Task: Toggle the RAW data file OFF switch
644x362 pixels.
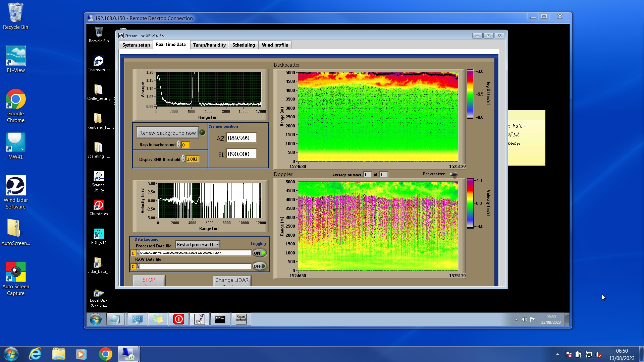Action: coord(260,266)
